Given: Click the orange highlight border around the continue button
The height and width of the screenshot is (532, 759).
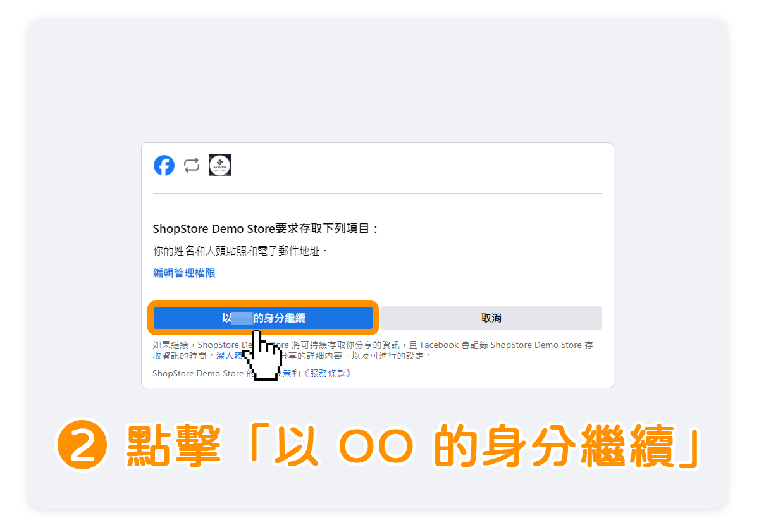Looking at the screenshot, I should point(263,303).
